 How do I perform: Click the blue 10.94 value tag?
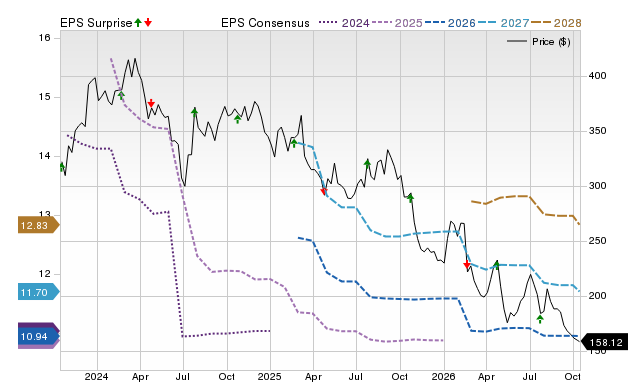38,337
